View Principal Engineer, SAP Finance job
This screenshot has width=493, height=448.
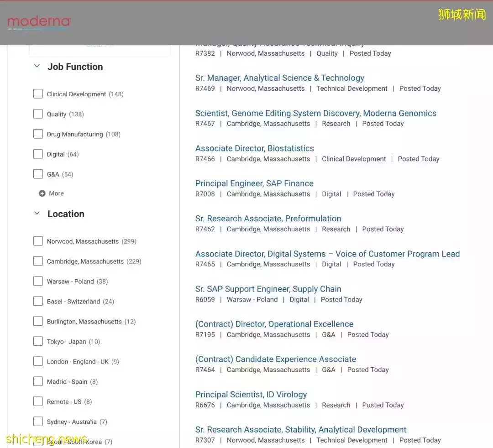254,183
